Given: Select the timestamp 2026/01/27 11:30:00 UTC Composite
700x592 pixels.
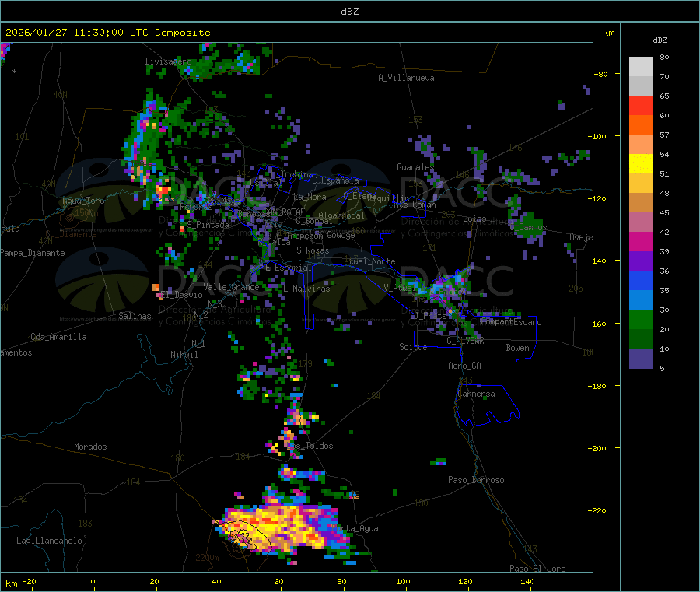Looking at the screenshot, I should [108, 33].
